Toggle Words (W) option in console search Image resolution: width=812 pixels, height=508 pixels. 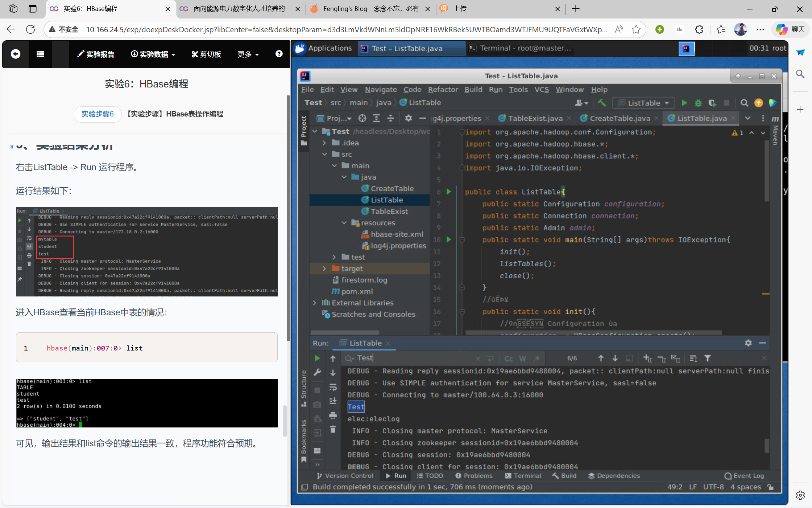click(522, 359)
